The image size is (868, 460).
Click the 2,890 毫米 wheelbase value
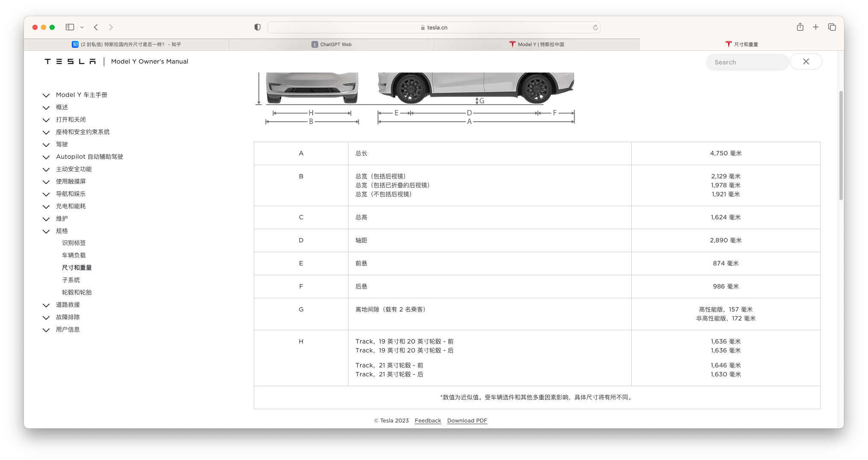[x=726, y=240]
